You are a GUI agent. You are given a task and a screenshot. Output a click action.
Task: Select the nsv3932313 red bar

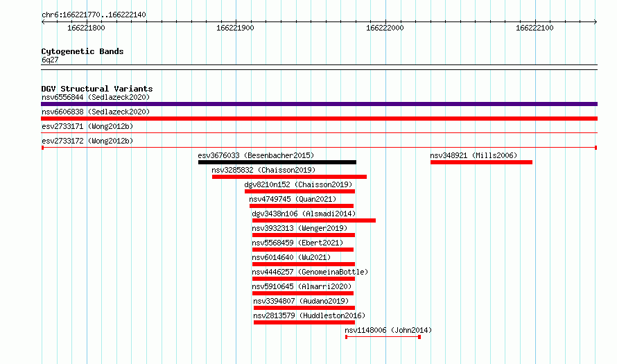coord(304,235)
